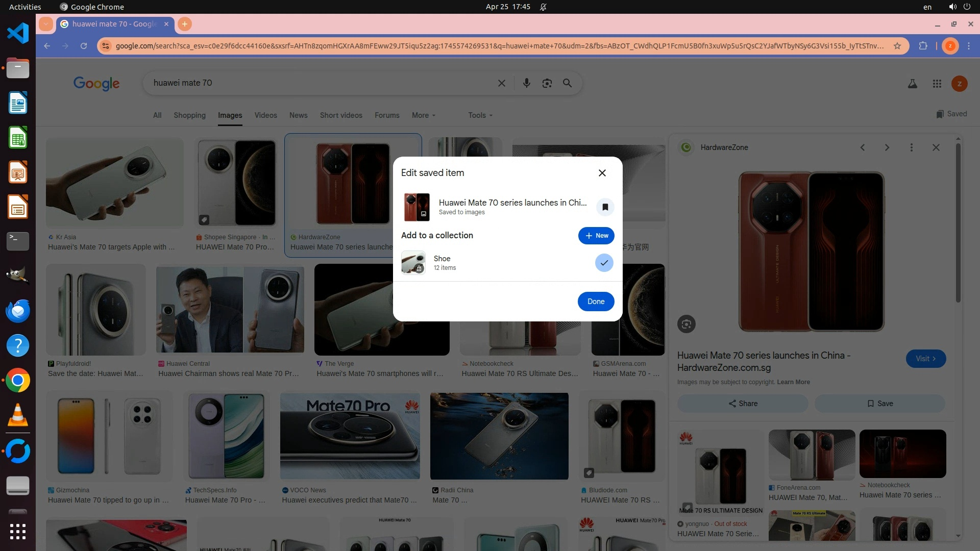Open image preview three-dot options menu
980x551 pixels.
(x=911, y=147)
